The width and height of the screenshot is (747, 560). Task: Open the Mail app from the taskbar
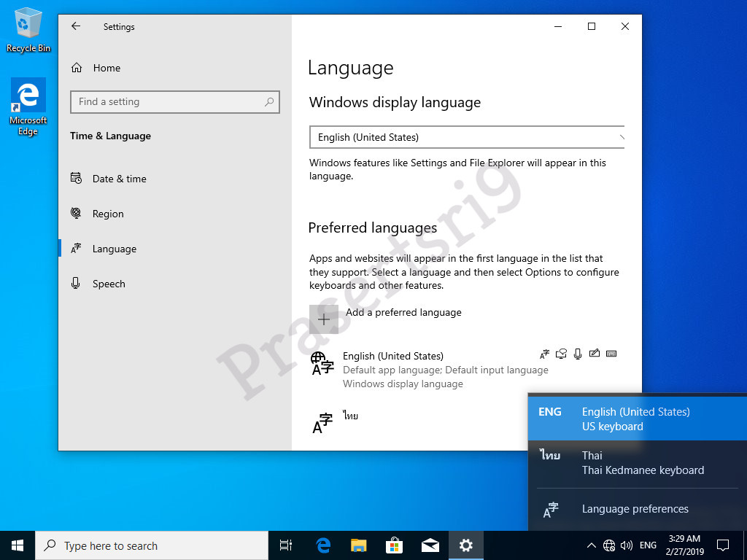pos(430,545)
